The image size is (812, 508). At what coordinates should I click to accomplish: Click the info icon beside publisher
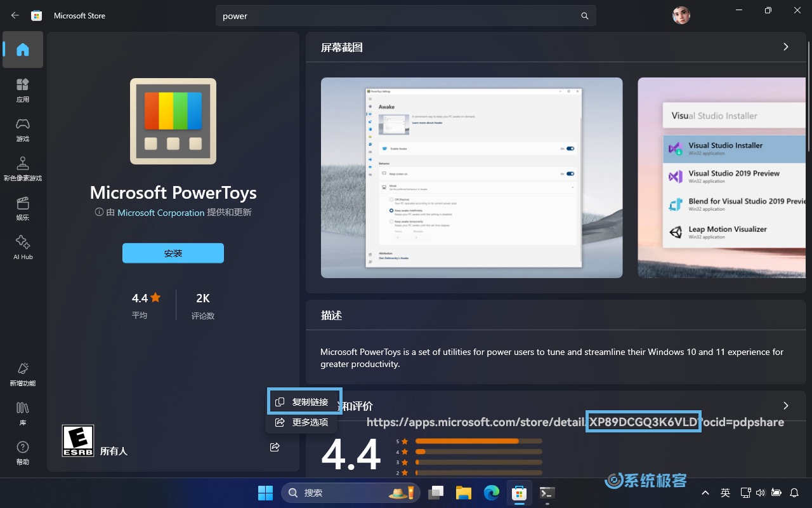click(99, 212)
